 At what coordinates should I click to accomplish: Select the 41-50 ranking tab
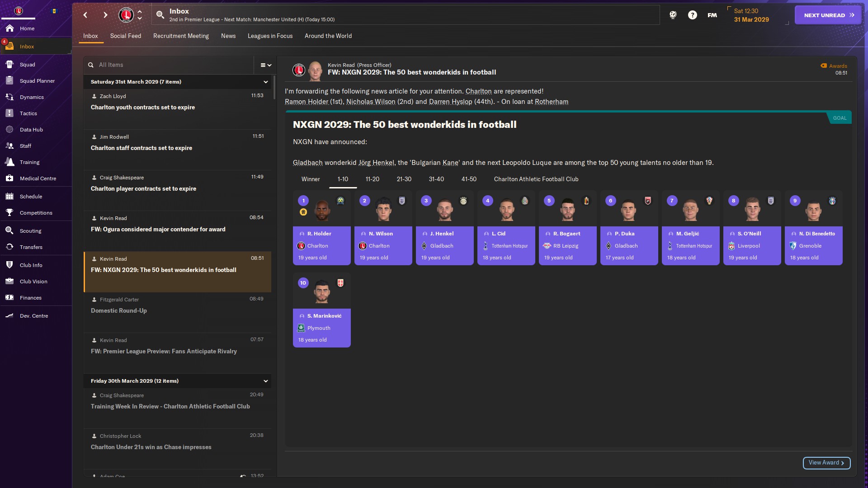pyautogui.click(x=469, y=179)
